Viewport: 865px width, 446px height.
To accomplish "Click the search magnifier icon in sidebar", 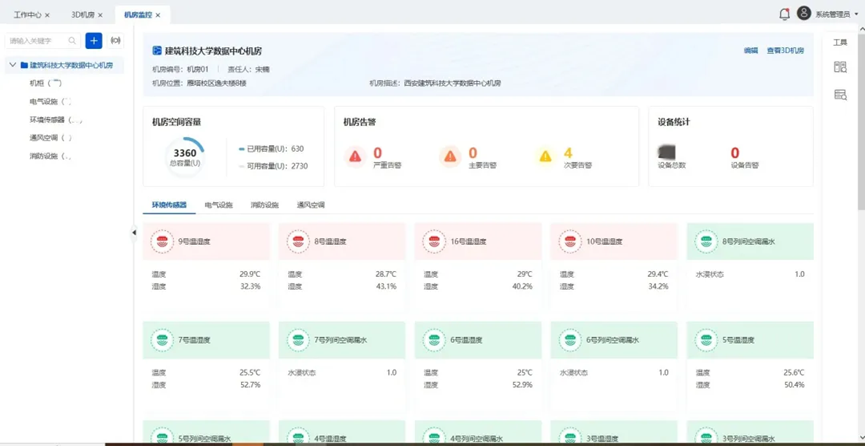I will pos(72,41).
